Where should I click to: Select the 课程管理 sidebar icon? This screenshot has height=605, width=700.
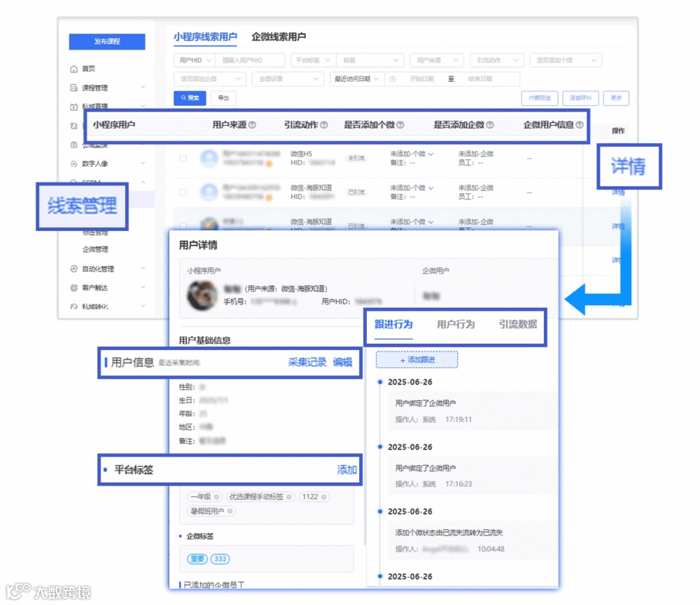tap(73, 88)
